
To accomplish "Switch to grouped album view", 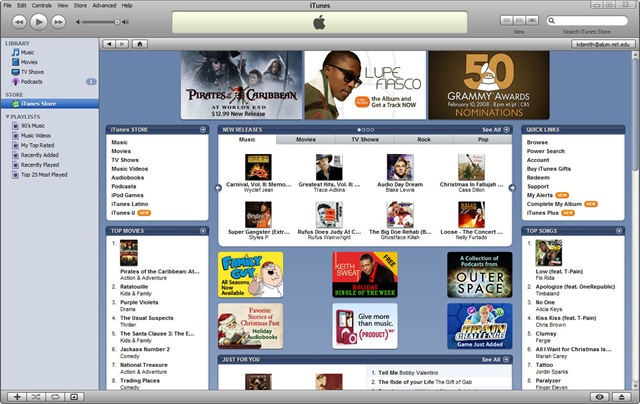I will 519,20.
